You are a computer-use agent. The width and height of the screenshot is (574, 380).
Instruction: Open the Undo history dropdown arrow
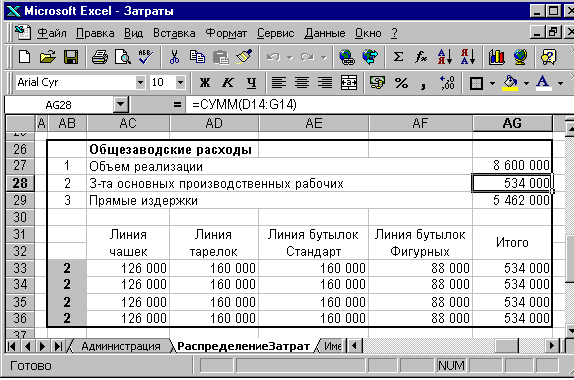pyautogui.click(x=290, y=57)
